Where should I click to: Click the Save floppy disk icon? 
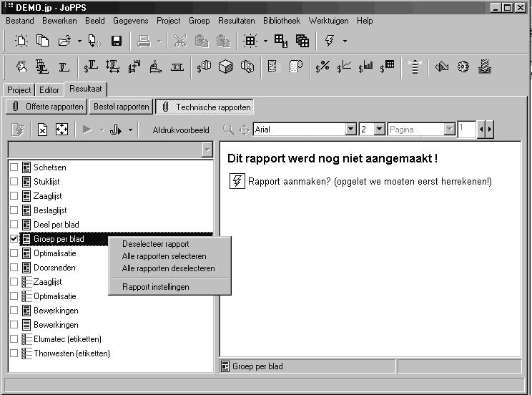point(117,41)
